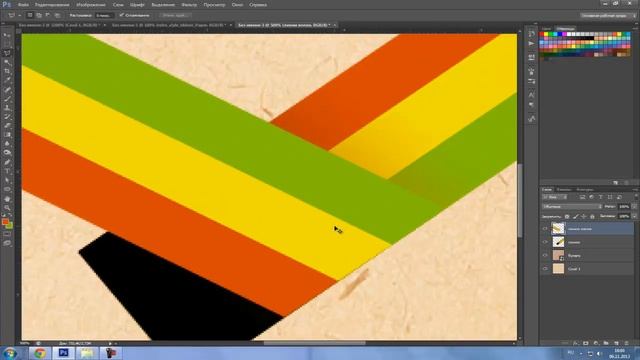640x360 pixels.
Task: Select the Rectangular Marquee tool
Action: 7,44
